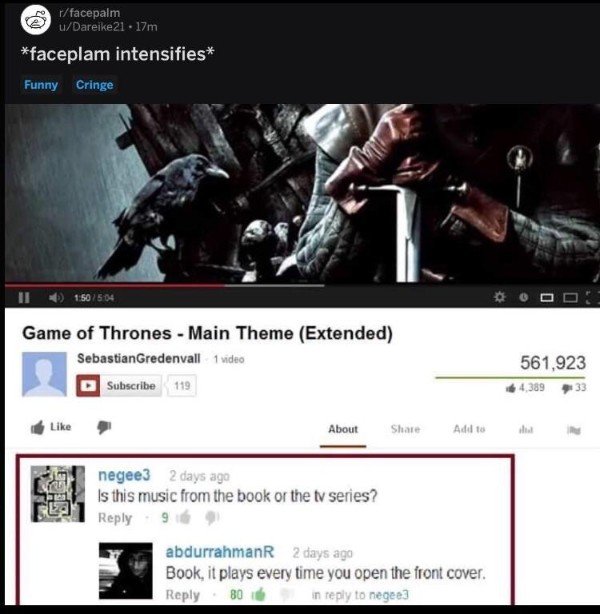Image resolution: width=600 pixels, height=614 pixels.
Task: Click the Watch Later clock icon
Action: coord(523,298)
